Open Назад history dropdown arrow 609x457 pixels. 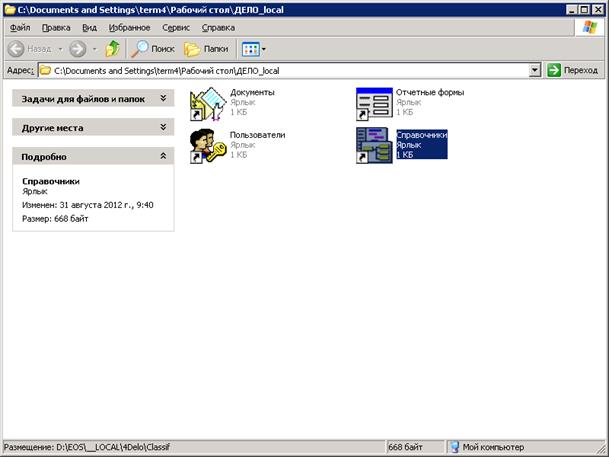click(60, 49)
